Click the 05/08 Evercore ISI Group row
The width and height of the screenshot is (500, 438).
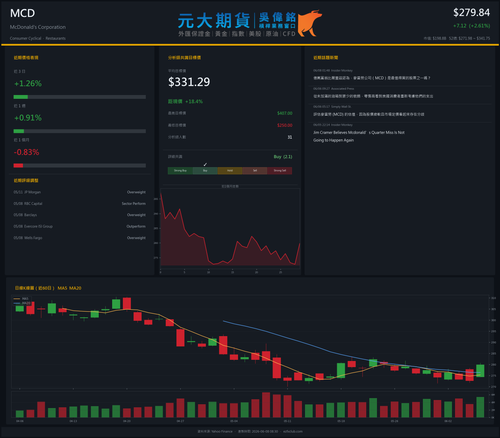(x=80, y=226)
